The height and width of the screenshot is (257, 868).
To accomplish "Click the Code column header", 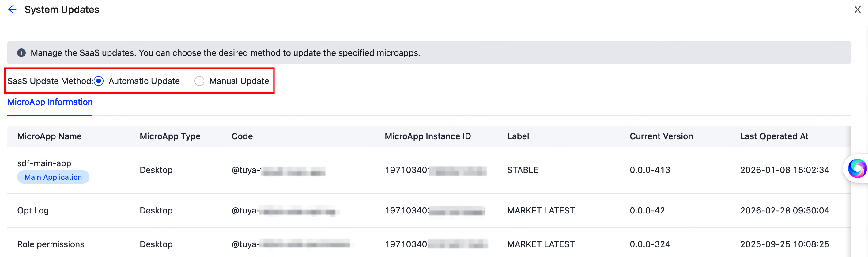I will pyautogui.click(x=242, y=136).
